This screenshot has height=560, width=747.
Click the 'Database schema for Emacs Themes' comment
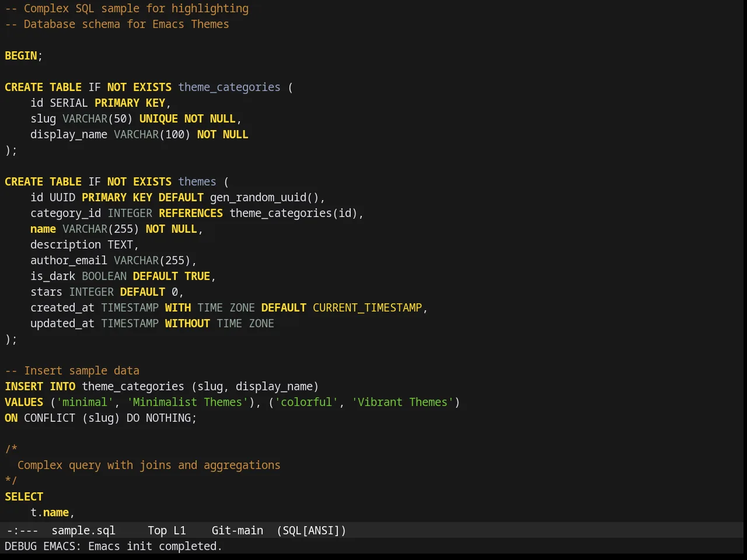point(117,24)
